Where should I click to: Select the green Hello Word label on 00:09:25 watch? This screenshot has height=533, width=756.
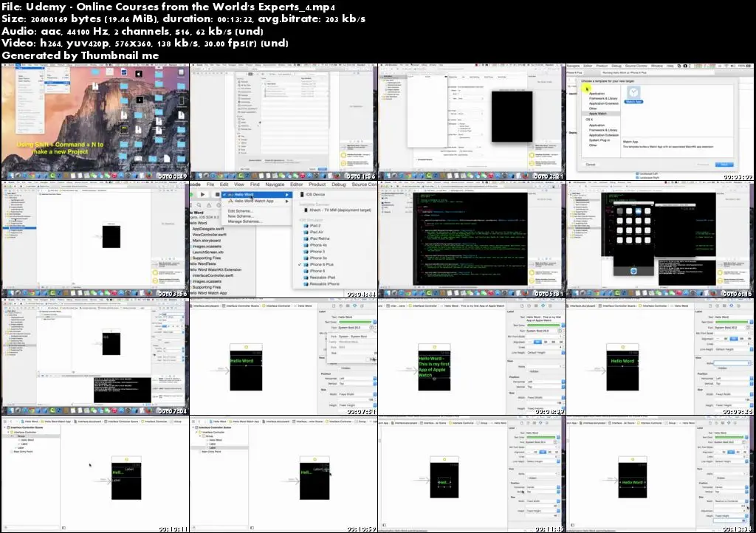click(x=622, y=360)
